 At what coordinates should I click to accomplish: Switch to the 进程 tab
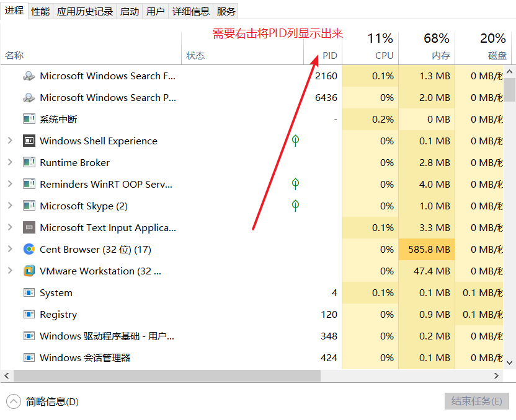[x=14, y=11]
